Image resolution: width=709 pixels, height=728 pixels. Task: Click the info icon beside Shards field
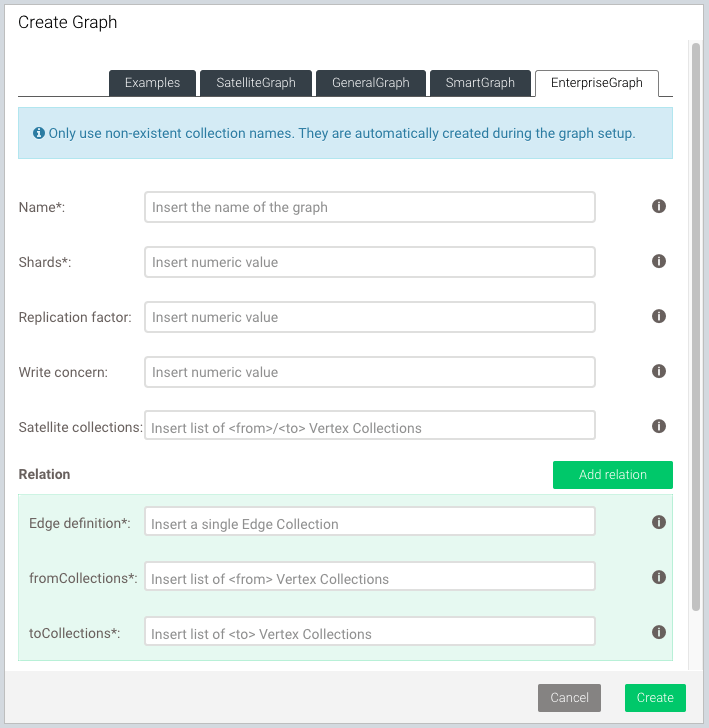(x=659, y=261)
